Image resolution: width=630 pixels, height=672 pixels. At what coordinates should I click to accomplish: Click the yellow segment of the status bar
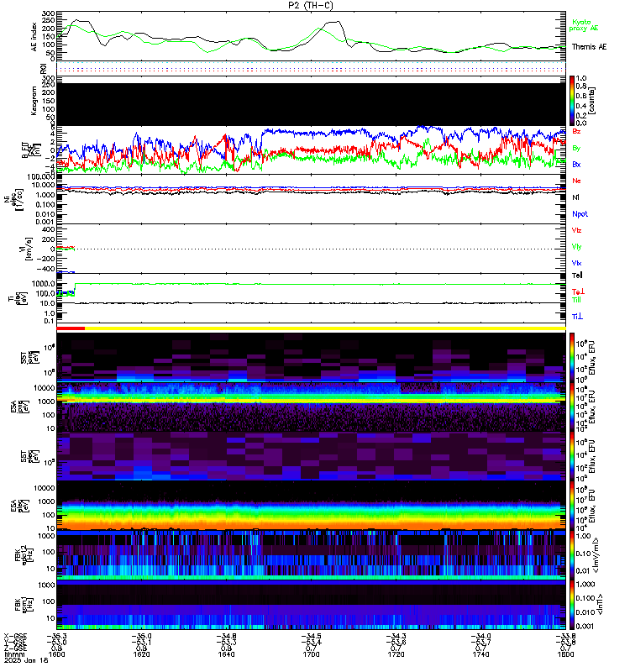[x=325, y=328]
